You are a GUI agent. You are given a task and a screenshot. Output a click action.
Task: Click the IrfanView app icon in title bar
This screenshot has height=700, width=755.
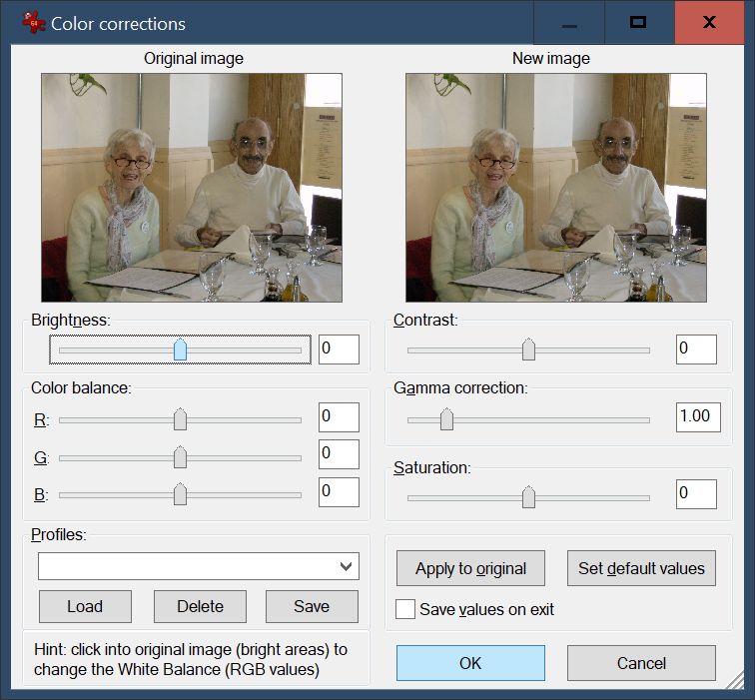tap(33, 22)
